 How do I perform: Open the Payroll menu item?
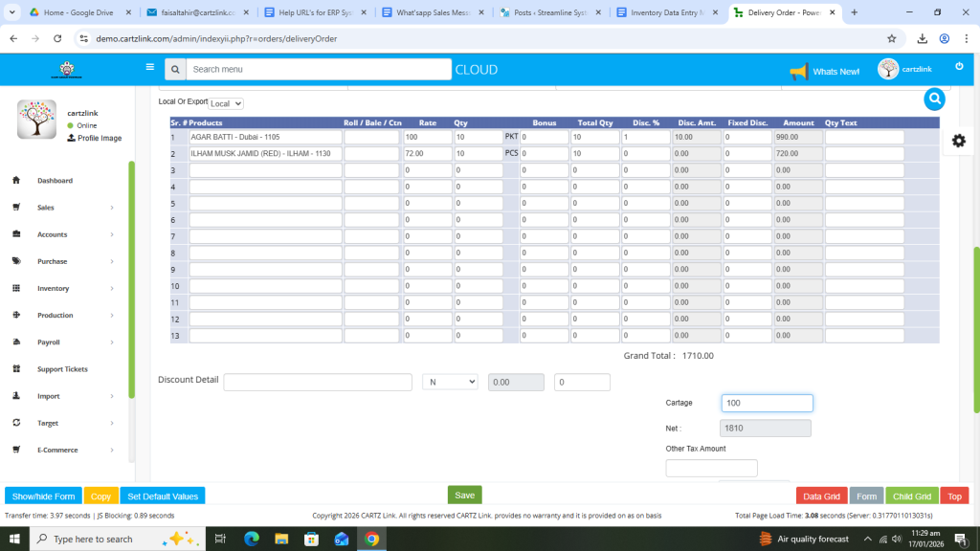(x=49, y=342)
